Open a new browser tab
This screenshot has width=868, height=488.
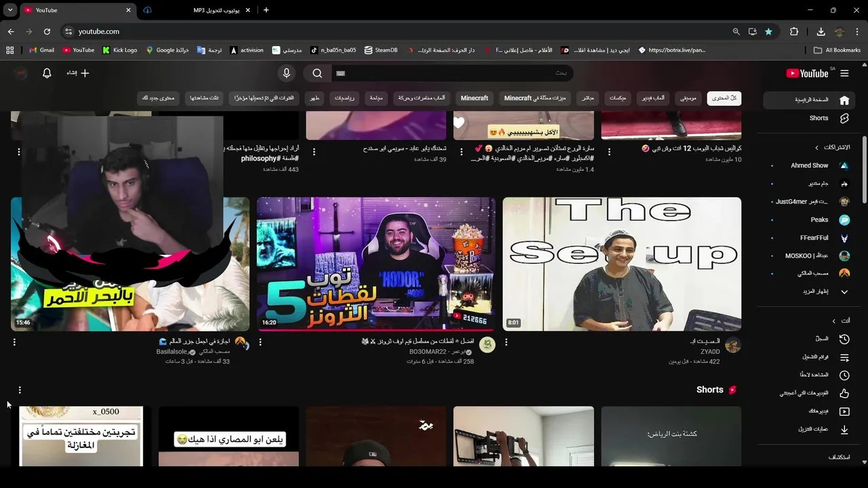[x=266, y=10]
